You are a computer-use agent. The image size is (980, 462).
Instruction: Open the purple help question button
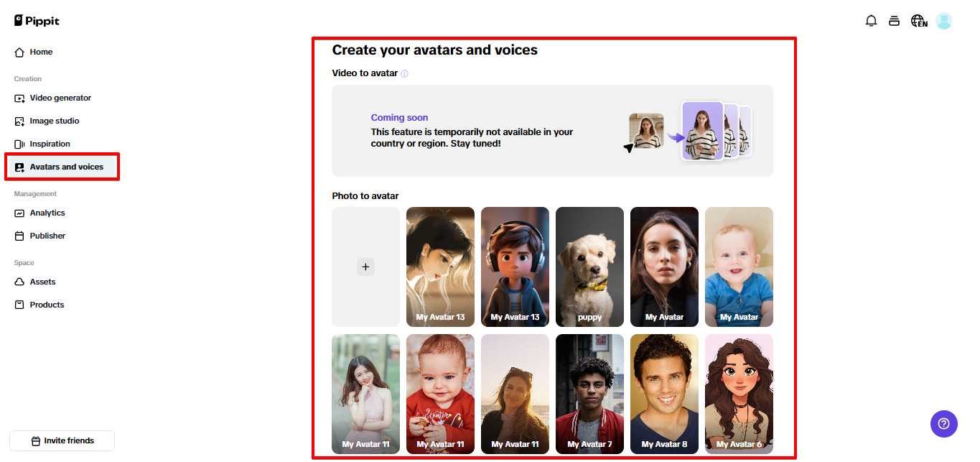[944, 423]
